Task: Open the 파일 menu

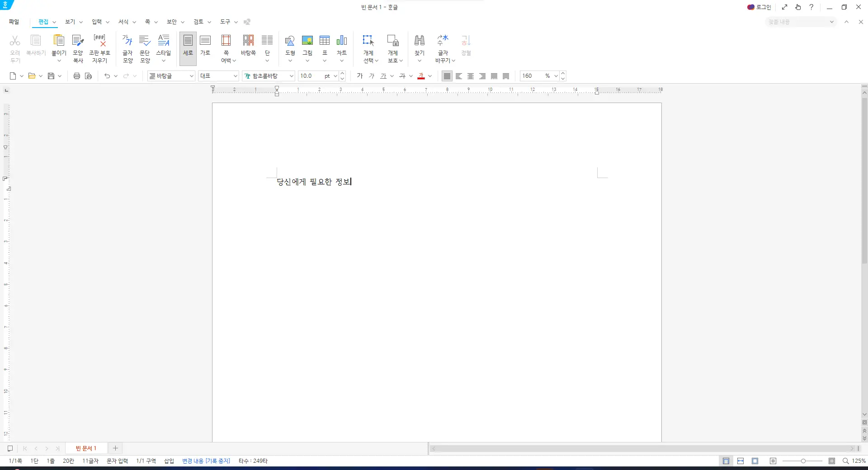Action: click(13, 22)
